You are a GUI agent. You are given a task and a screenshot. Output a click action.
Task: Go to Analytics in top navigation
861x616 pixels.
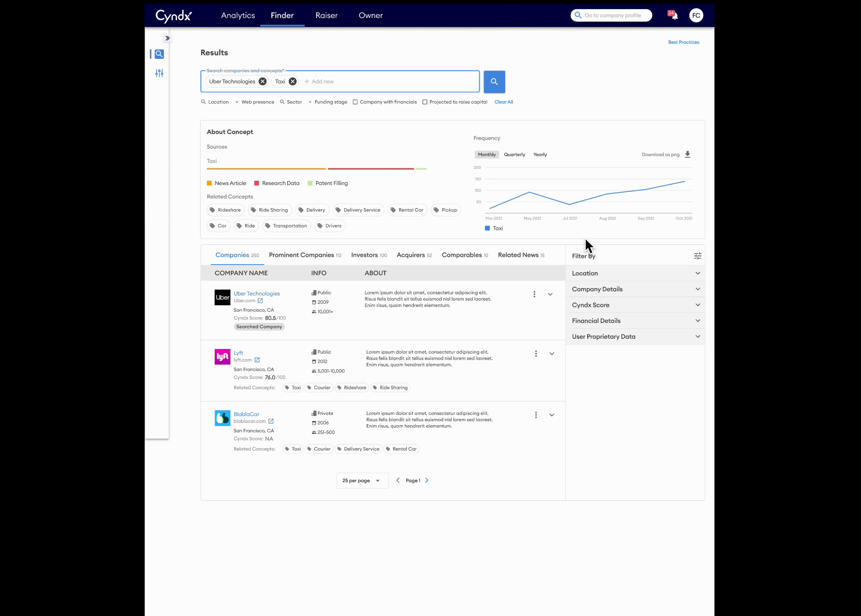[238, 15]
